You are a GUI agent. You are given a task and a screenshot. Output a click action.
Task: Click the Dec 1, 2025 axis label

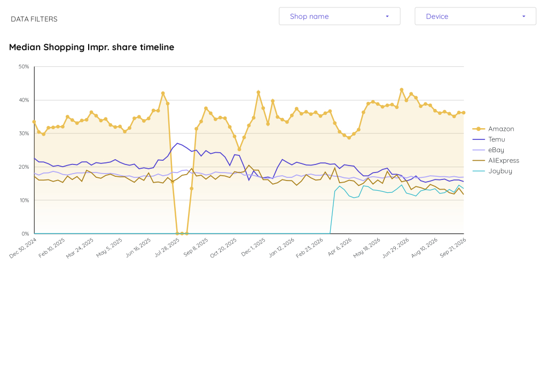(253, 247)
